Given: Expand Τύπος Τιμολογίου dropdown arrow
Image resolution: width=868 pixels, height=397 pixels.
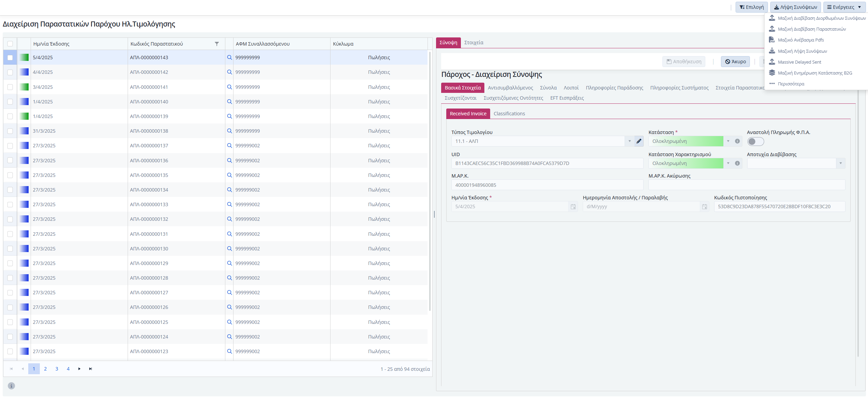Looking at the screenshot, I should pos(629,141).
